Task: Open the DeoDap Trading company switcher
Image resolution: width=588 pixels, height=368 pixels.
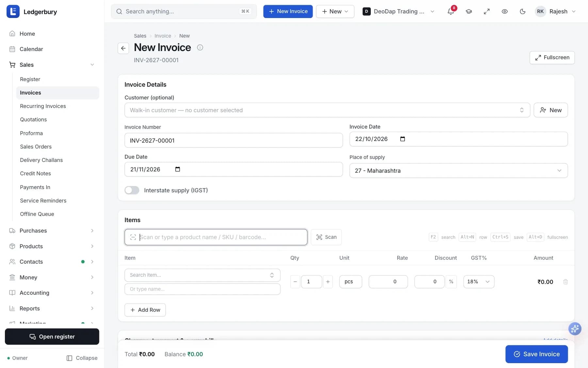Action: click(x=399, y=11)
